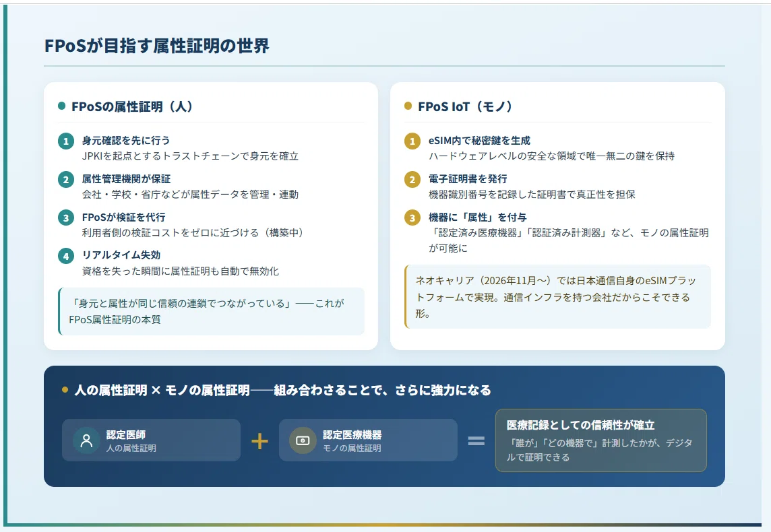Image resolution: width=771 pixels, height=532 pixels.
Task: Click 会社・学校・省庁などが属性データを管理 line
Action: [x=190, y=195]
